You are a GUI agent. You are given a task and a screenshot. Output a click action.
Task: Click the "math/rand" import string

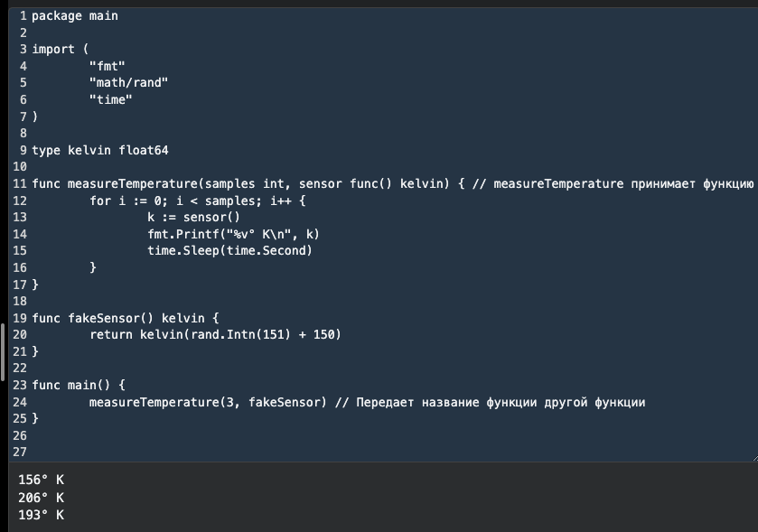[x=129, y=83]
